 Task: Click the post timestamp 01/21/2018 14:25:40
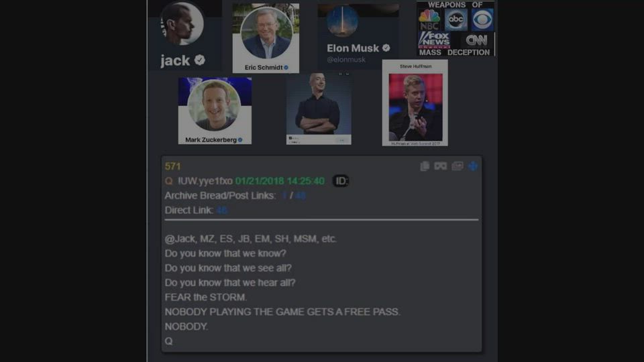(280, 181)
